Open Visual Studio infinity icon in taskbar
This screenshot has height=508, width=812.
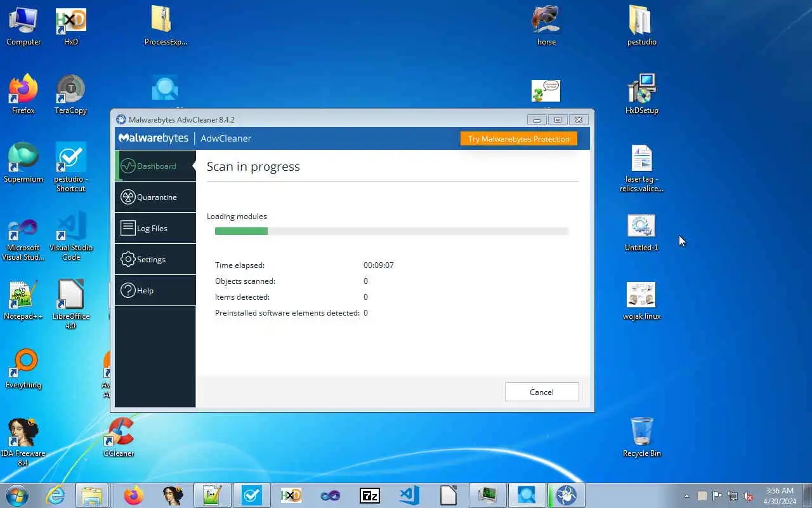pos(331,495)
